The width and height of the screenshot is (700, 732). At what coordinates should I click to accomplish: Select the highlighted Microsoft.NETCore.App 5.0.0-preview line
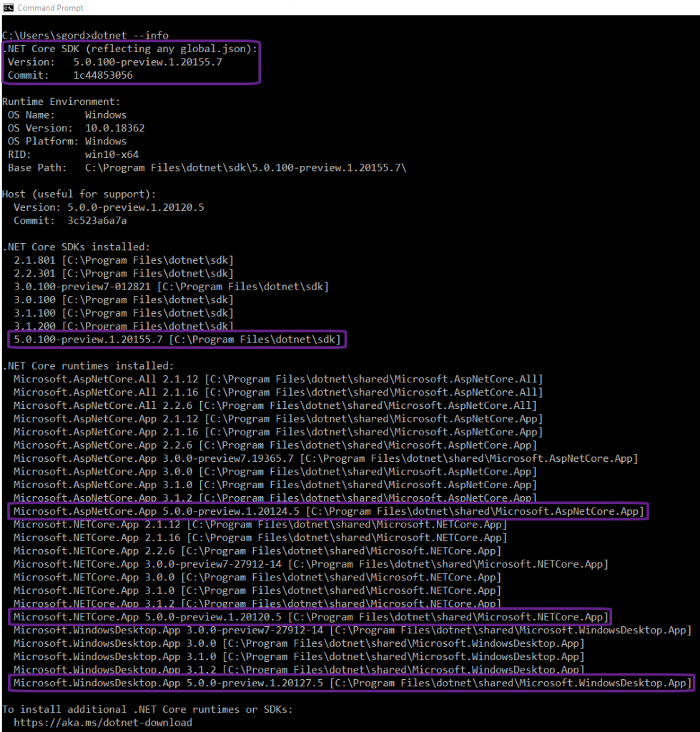click(x=310, y=617)
